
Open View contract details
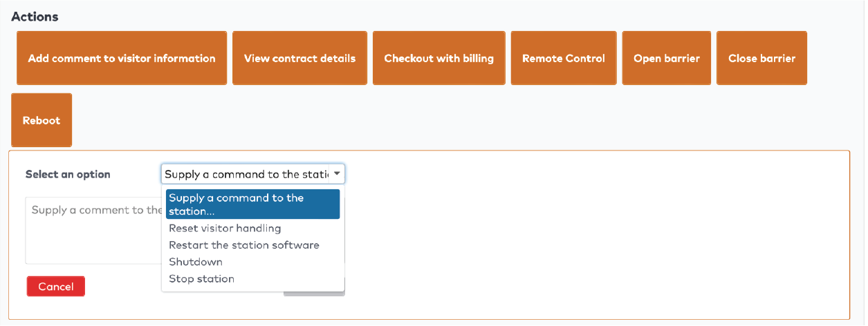click(x=299, y=59)
